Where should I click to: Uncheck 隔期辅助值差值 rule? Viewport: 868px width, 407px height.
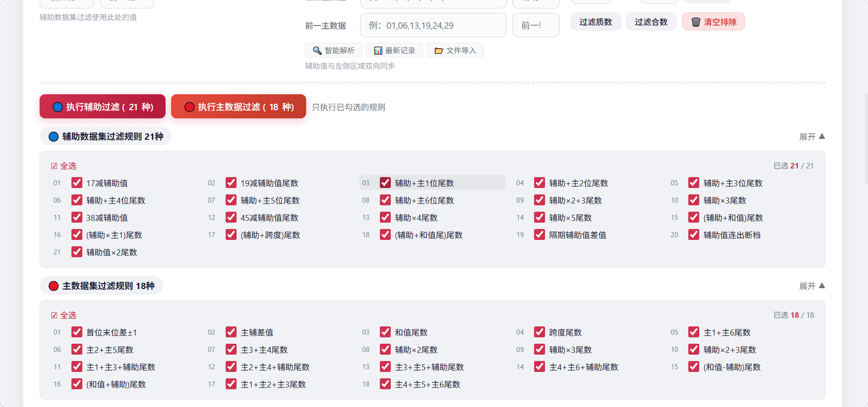(540, 234)
